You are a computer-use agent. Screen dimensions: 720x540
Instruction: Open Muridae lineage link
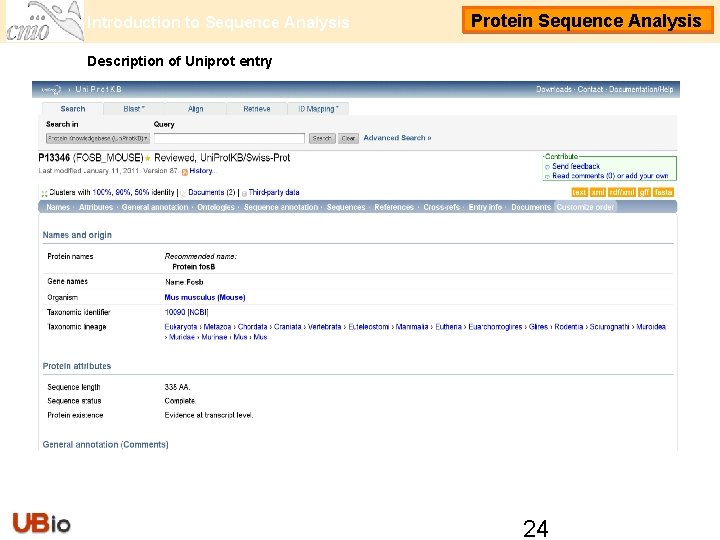click(182, 337)
